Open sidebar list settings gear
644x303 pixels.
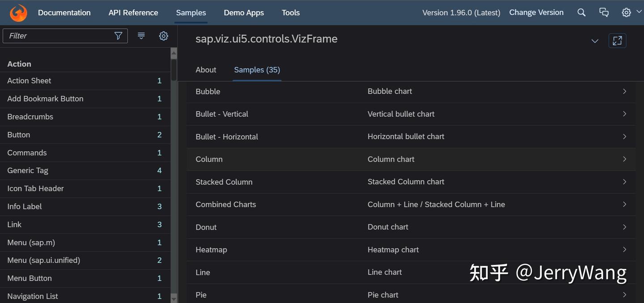[x=164, y=36]
